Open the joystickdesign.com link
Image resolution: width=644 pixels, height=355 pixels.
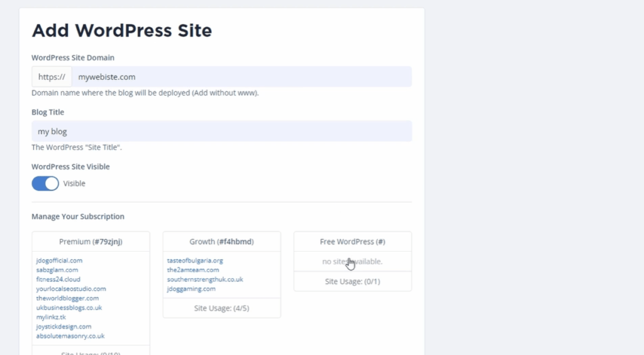(x=64, y=327)
